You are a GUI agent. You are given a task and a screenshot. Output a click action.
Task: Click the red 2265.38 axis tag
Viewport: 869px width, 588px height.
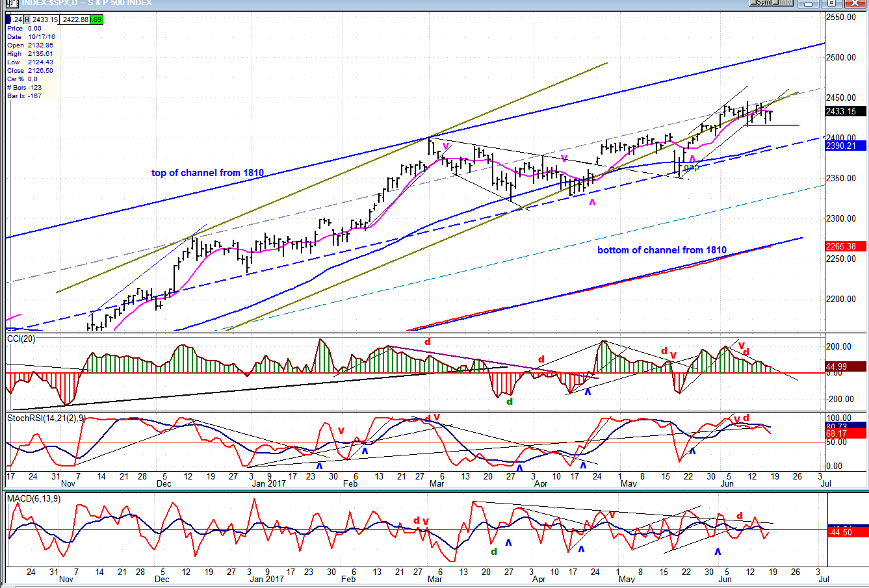(846, 246)
